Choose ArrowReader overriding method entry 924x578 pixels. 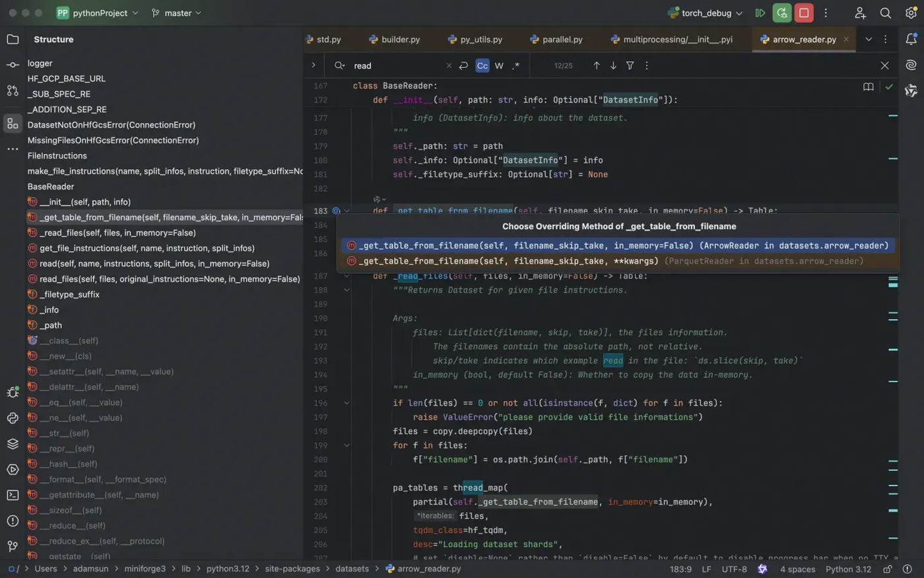[618, 246]
